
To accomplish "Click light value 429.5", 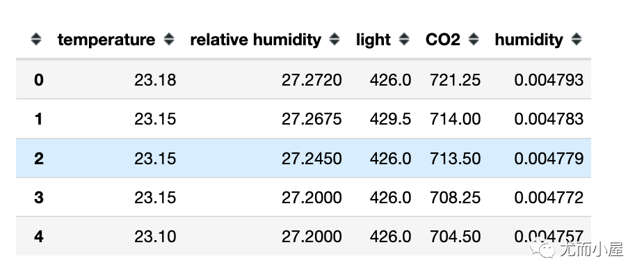I will point(390,119).
